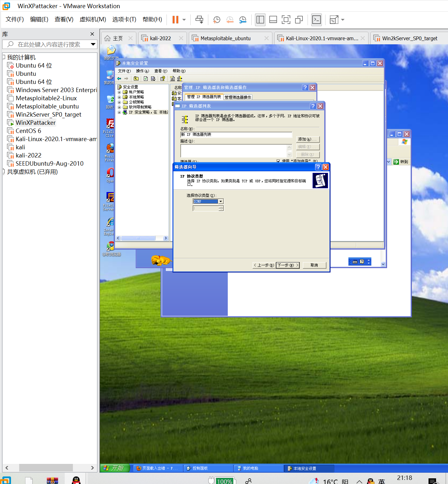Expand the 本地策略 tree node
Image resolution: width=448 pixels, height=484 pixels.
tap(119, 97)
